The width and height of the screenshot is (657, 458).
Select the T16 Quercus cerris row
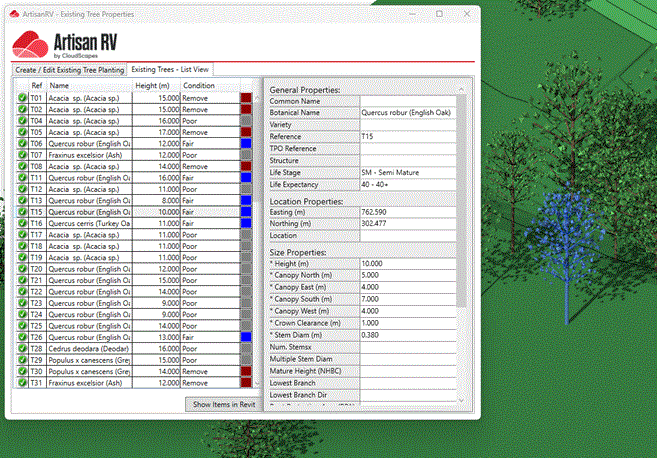point(90,223)
